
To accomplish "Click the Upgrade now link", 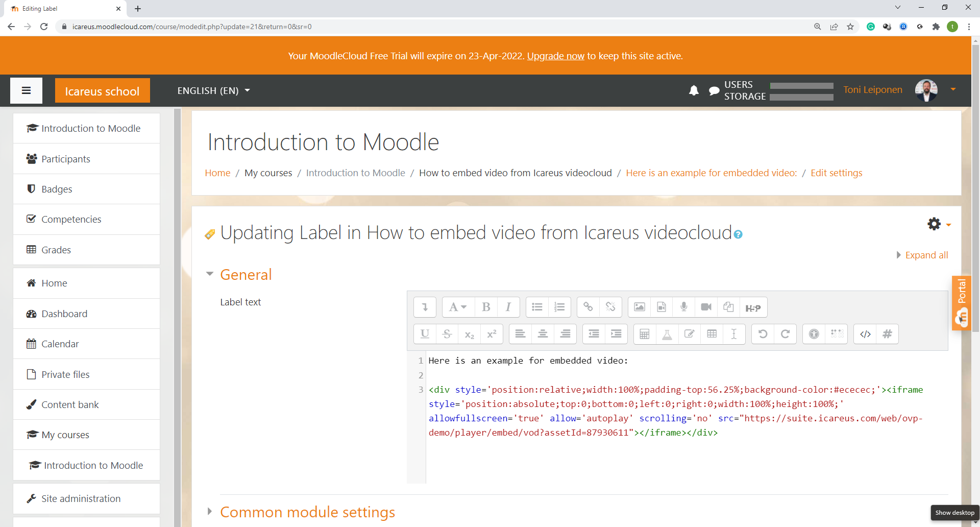I will (x=555, y=56).
